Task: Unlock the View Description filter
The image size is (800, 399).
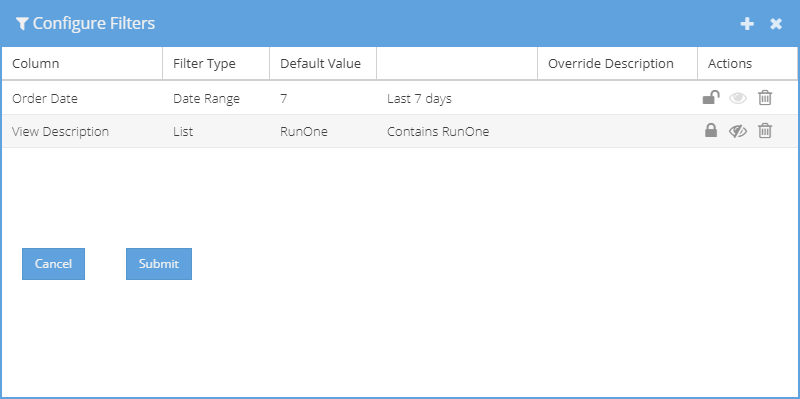Action: coord(711,131)
